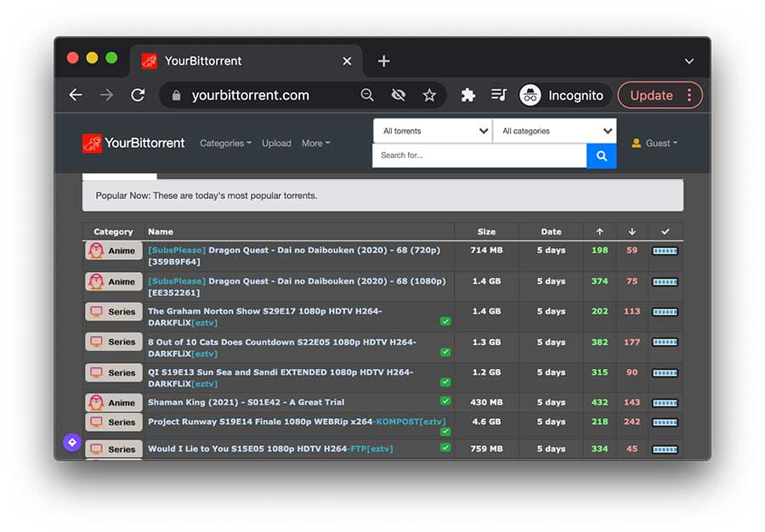
Task: Click the verified checkmark on Graham Norton Show
Action: (x=445, y=321)
